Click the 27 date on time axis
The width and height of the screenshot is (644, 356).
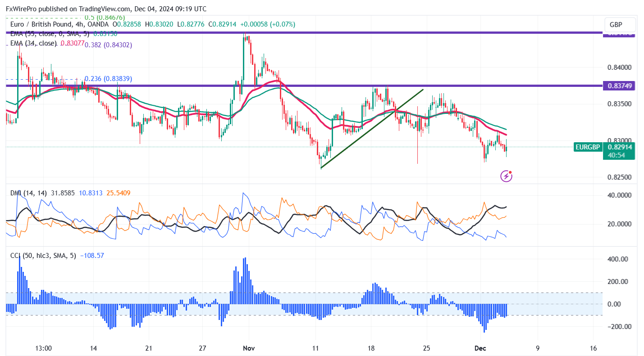click(202, 348)
